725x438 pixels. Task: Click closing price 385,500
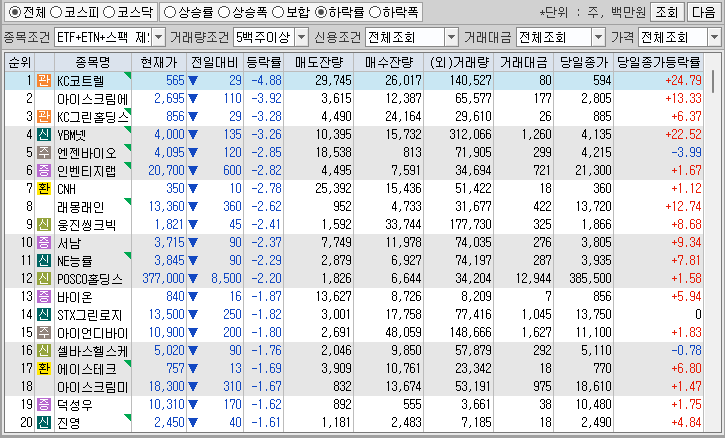coord(590,278)
